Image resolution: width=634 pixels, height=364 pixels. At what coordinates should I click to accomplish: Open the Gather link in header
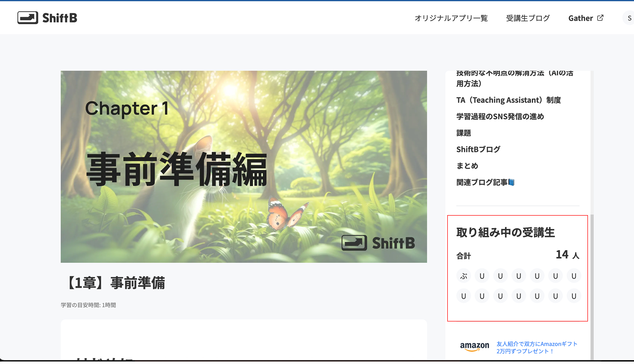[581, 18]
